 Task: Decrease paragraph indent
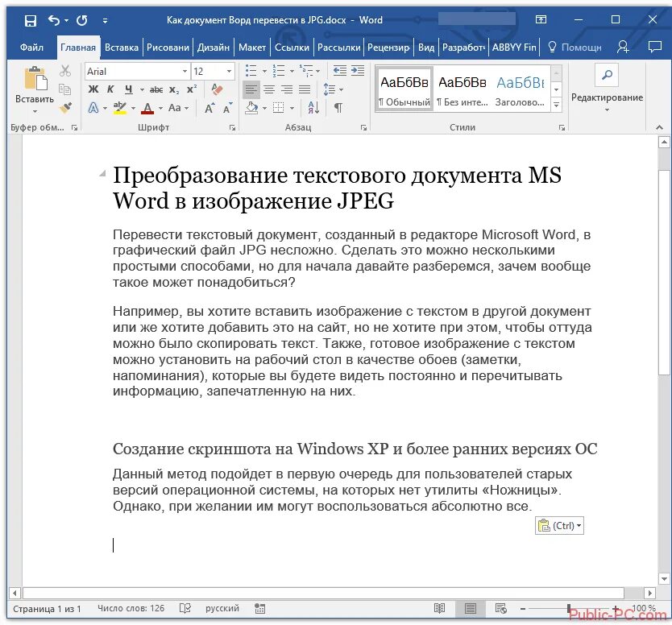(339, 71)
